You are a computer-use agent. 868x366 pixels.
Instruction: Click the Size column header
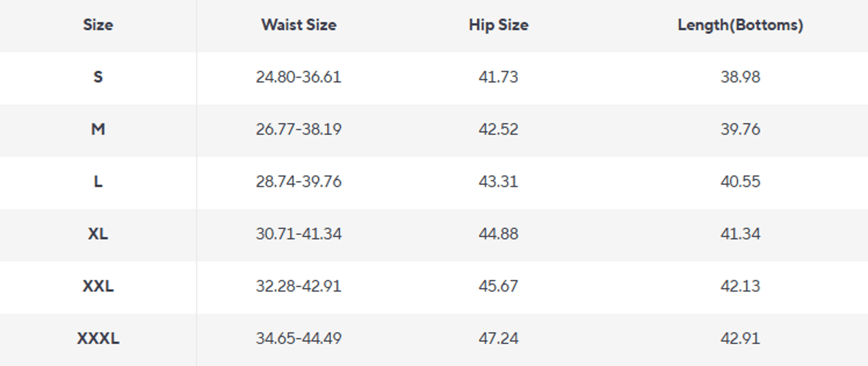click(x=98, y=25)
